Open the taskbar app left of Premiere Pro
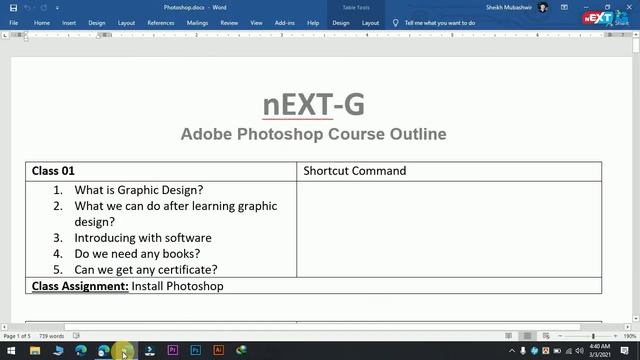Viewport: 640px width, 360px height. 150,351
